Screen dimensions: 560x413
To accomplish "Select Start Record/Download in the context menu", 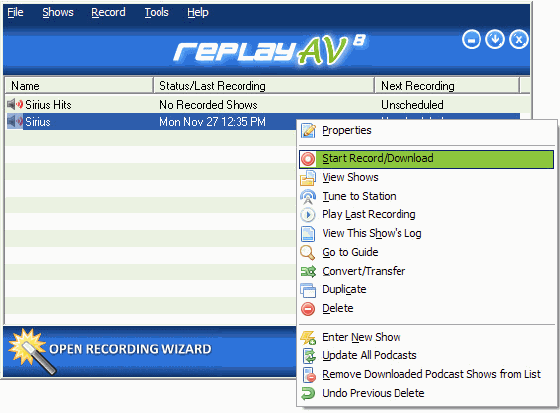I will [426, 159].
